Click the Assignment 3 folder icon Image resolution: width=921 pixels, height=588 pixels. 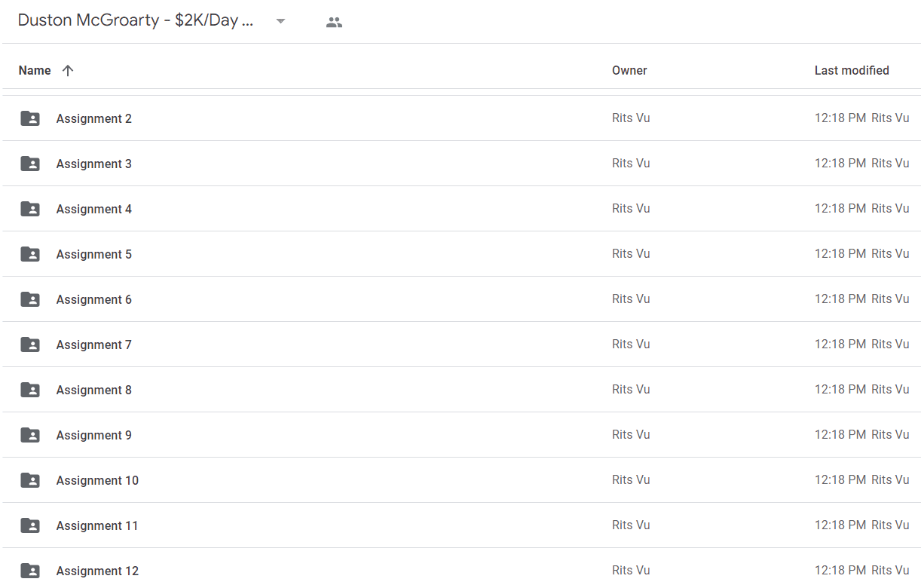click(x=30, y=164)
